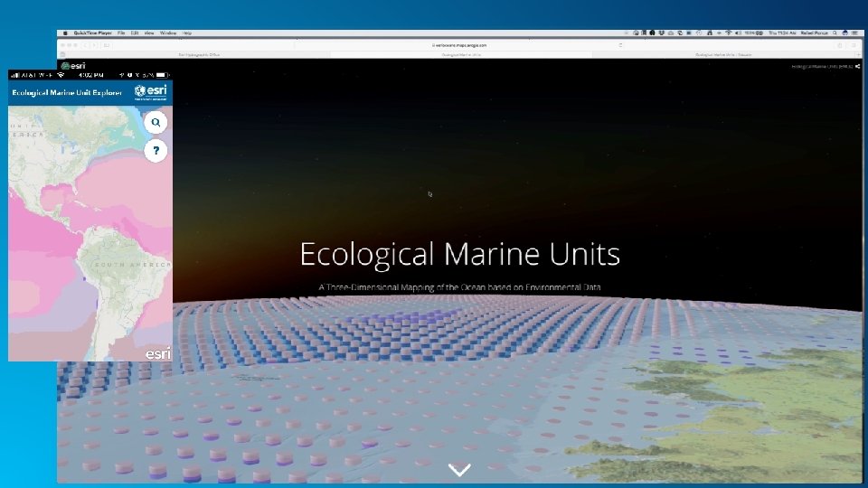The height and width of the screenshot is (488, 868).
Task: Open Spotlight search in the menu bar
Action: (x=835, y=33)
